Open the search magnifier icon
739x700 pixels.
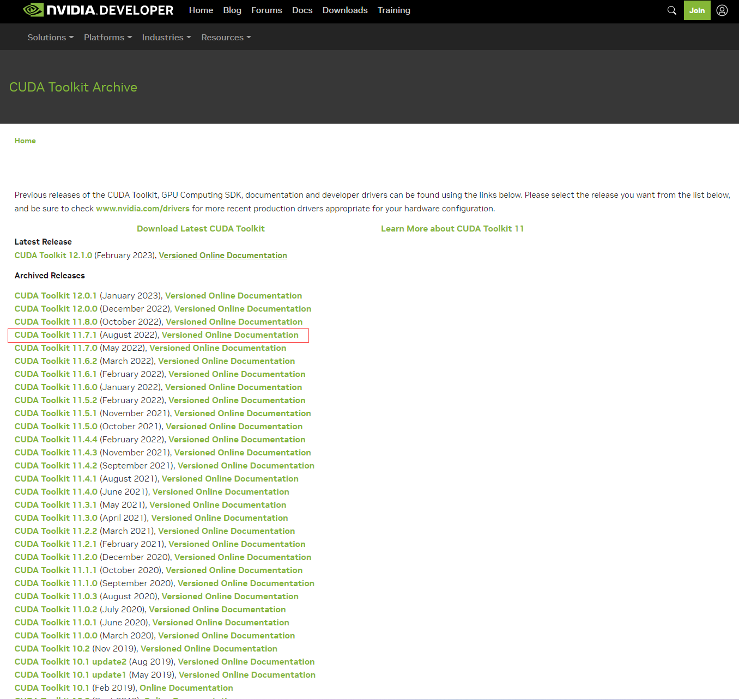tap(671, 10)
